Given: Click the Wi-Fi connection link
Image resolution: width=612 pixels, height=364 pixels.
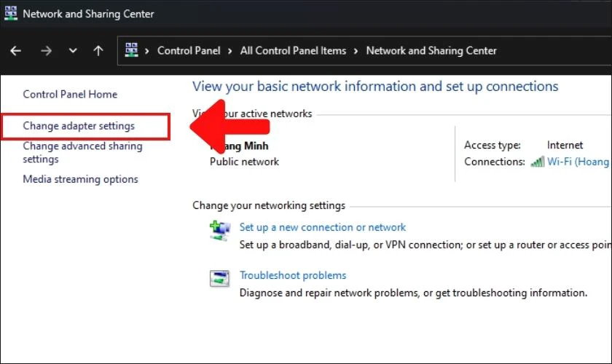Looking at the screenshot, I should coord(578,162).
